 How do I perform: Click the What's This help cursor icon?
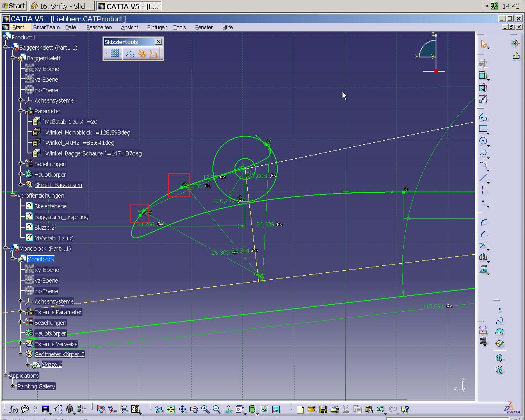405,409
